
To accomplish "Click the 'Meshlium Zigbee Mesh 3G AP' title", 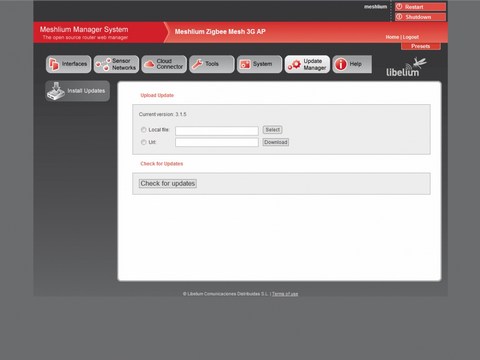I will 220,32.
